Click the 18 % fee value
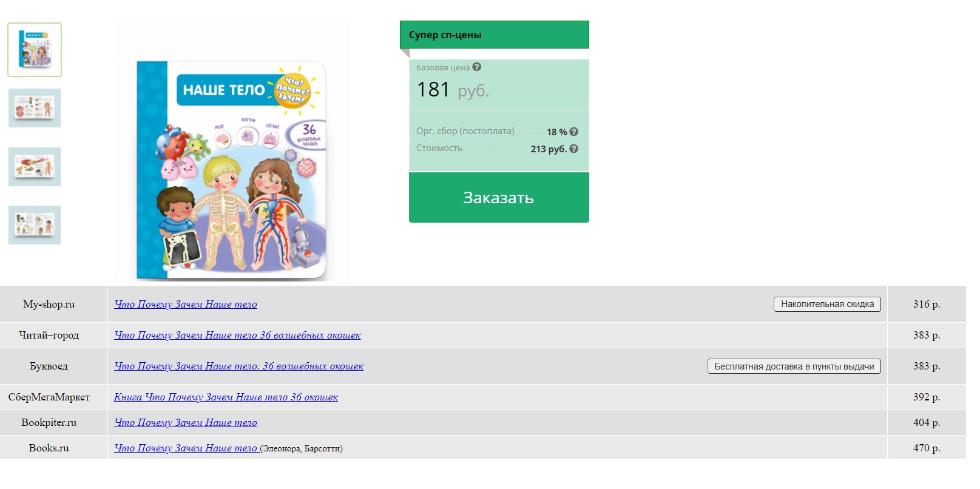 coord(556,132)
